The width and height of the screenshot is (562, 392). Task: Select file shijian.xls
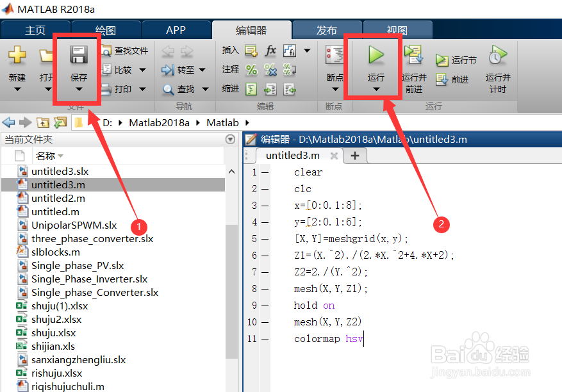tap(53, 347)
